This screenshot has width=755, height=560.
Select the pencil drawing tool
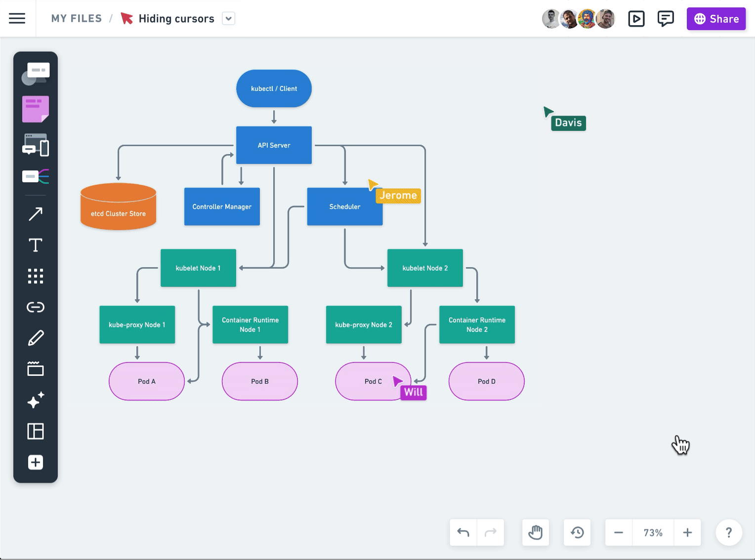[x=36, y=338]
